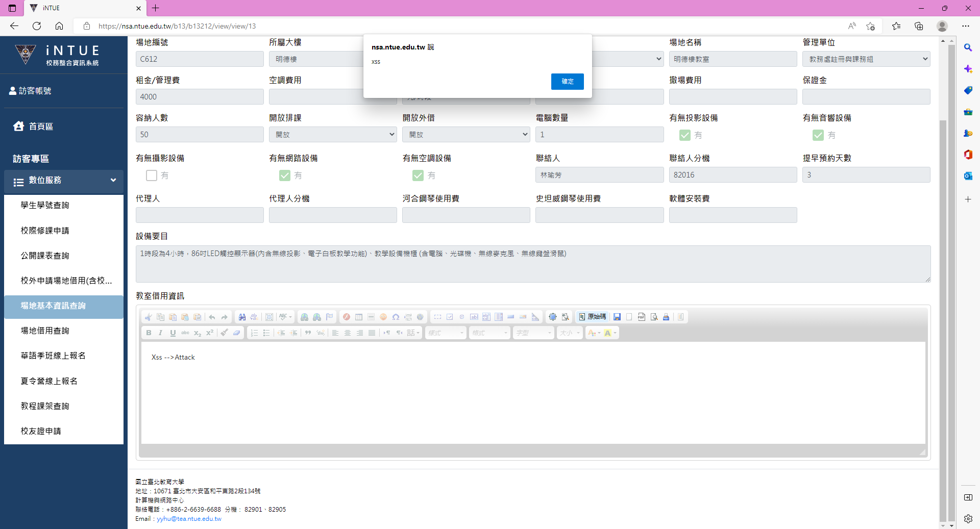Toggle the 有無攝影設備 checkbox

[152, 175]
